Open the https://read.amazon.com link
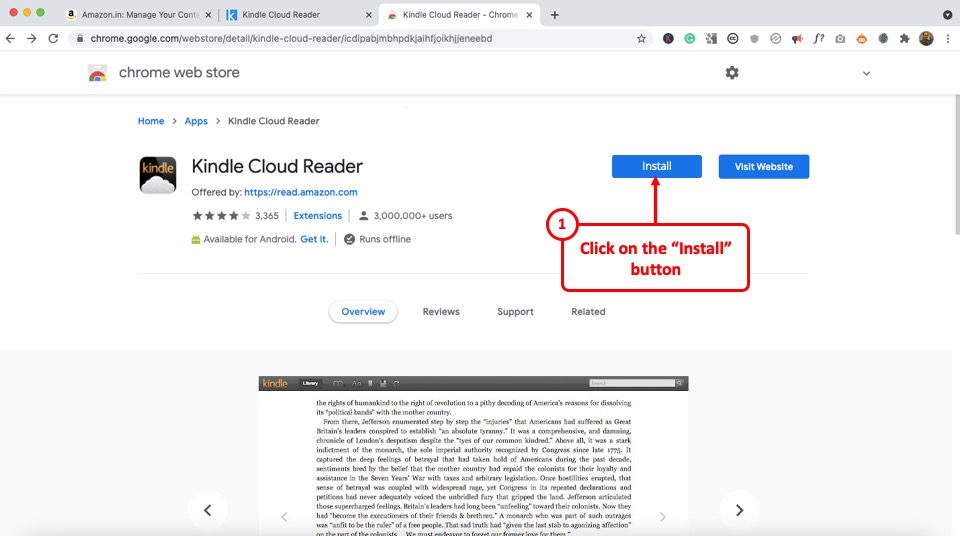Screen dimensions: 960x536 point(301,192)
